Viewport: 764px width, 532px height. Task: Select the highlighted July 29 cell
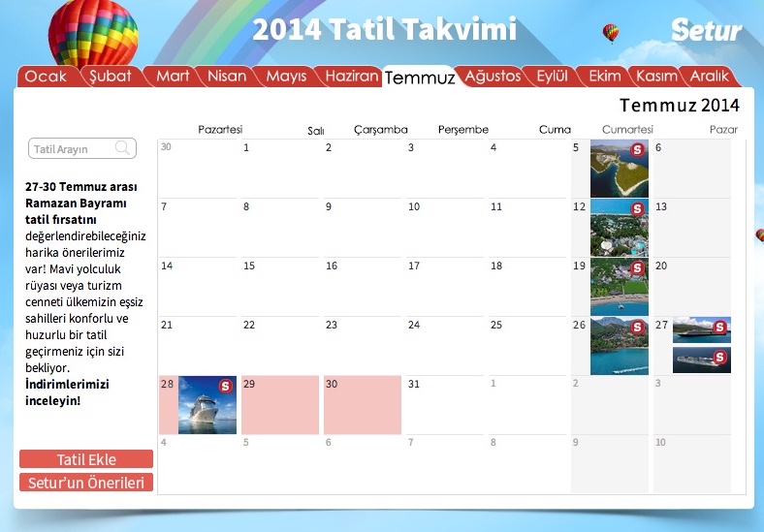[280, 405]
